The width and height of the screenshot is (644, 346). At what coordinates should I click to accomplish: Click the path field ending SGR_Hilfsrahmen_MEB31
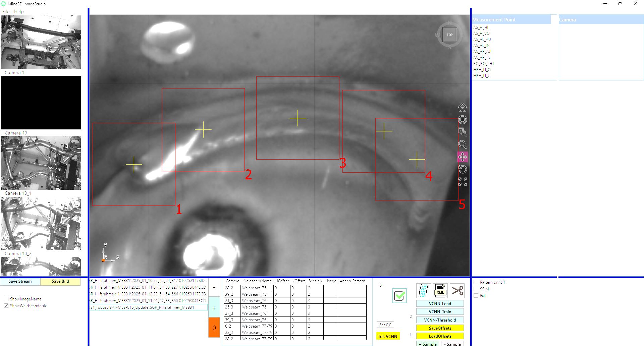148,307
